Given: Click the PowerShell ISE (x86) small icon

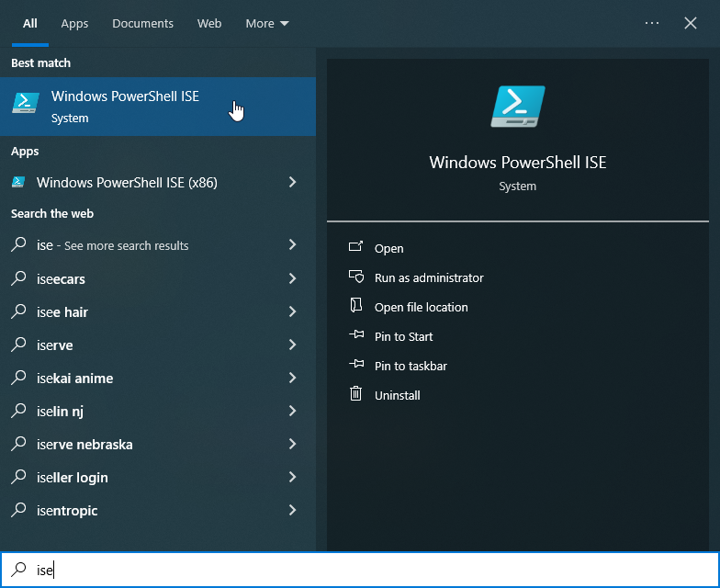Looking at the screenshot, I should click(18, 182).
